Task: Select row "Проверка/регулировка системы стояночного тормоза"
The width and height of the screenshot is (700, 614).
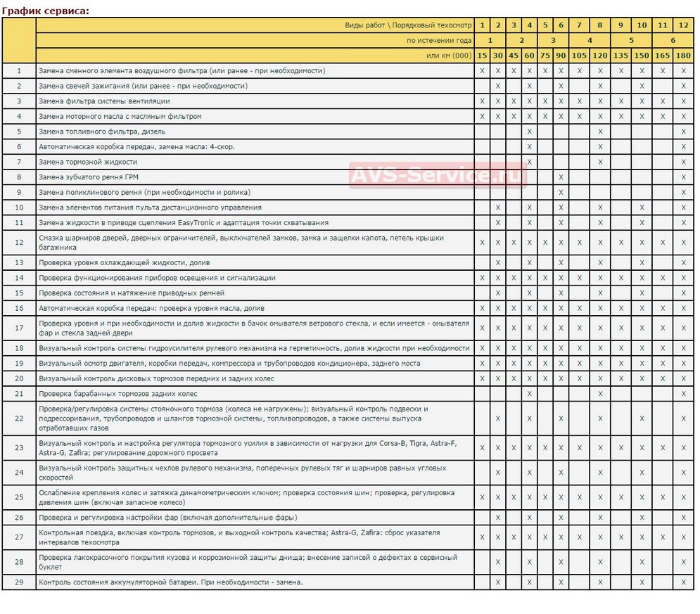Action: [348, 418]
